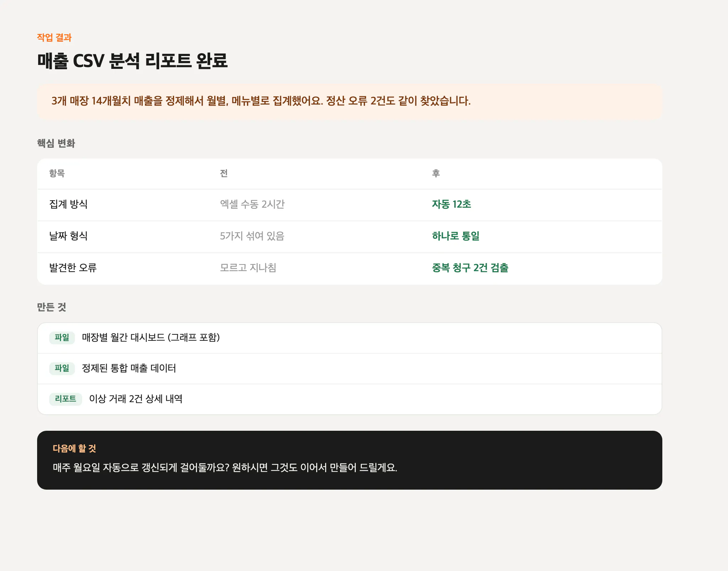Select the '발견한 오류' row label
Viewport: 728px width, 571px height.
(x=73, y=268)
